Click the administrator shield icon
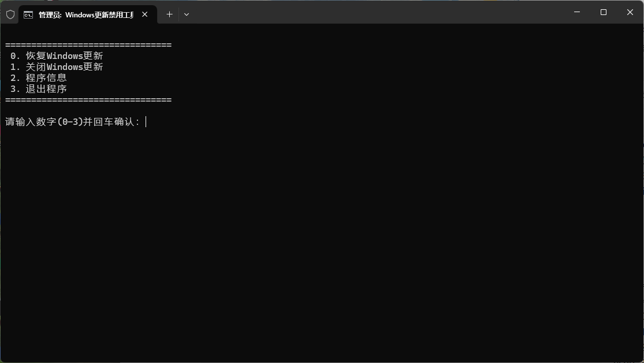Image resolution: width=644 pixels, height=363 pixels. click(10, 14)
